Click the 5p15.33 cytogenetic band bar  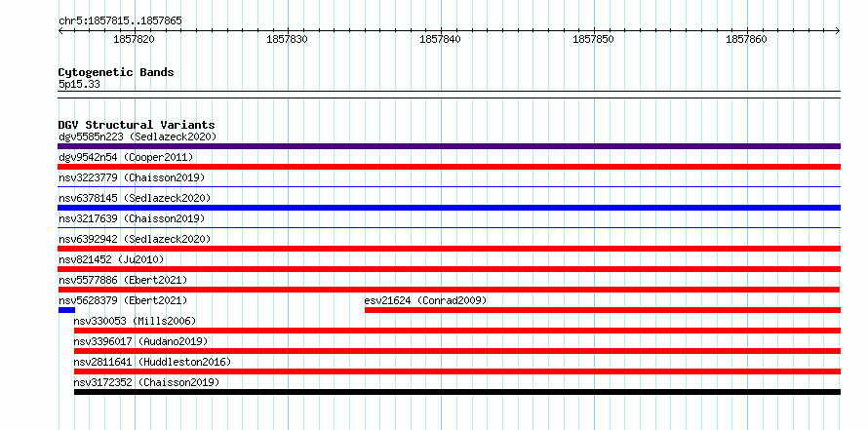(449, 95)
